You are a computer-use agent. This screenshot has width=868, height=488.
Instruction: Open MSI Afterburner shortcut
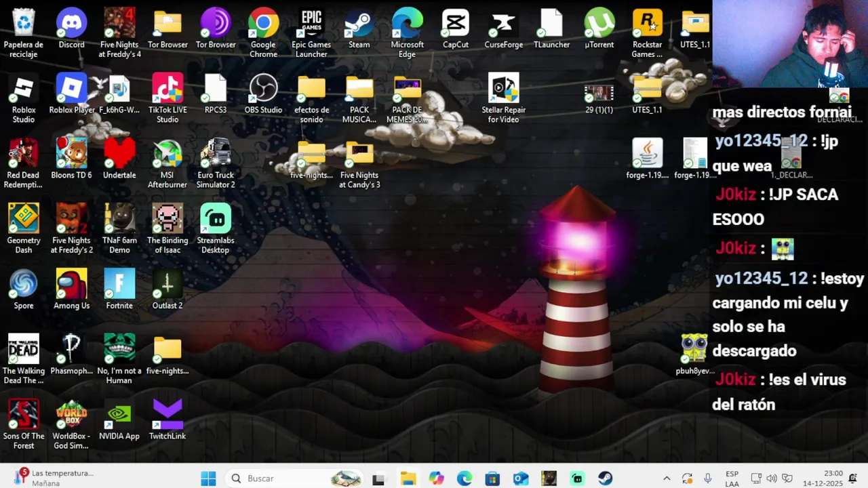(x=167, y=164)
